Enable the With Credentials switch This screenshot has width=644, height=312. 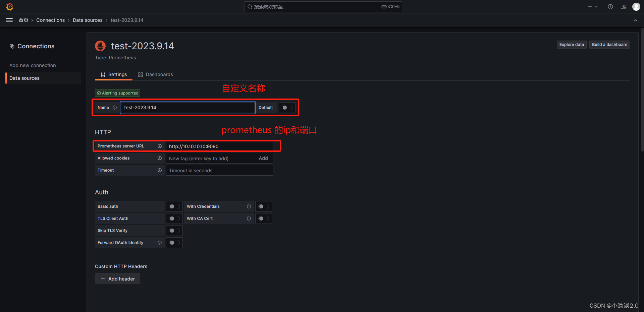point(264,206)
